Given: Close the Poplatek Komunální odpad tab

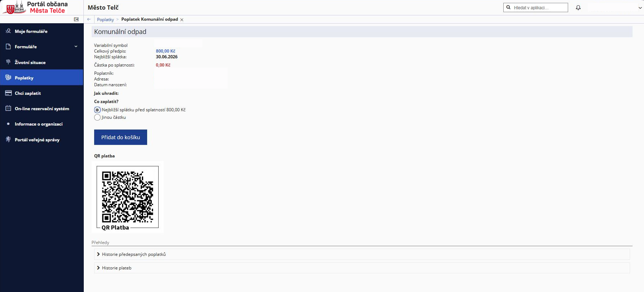Looking at the screenshot, I should (182, 20).
